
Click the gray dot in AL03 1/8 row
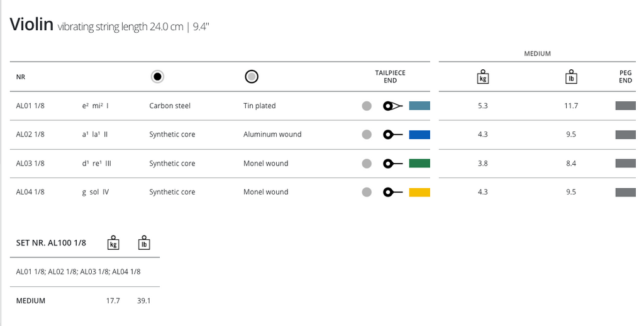pyautogui.click(x=367, y=164)
